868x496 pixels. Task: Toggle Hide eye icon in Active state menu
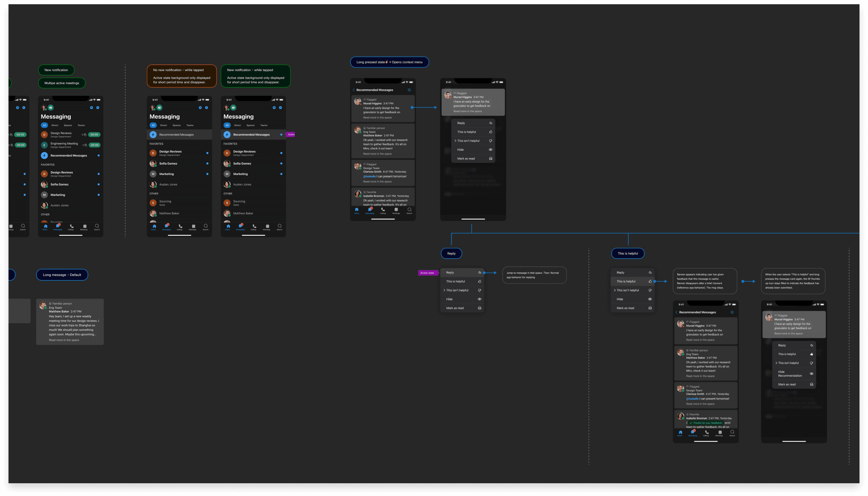point(479,299)
